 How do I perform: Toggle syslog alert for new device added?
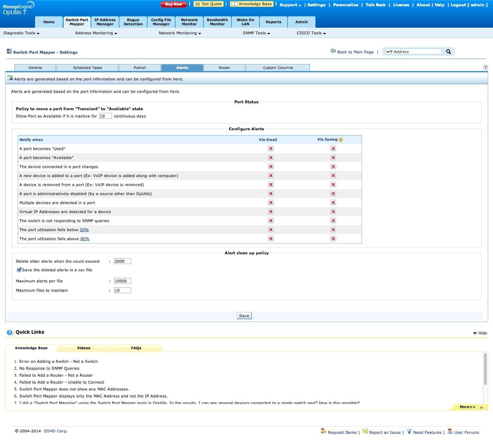coord(333,175)
